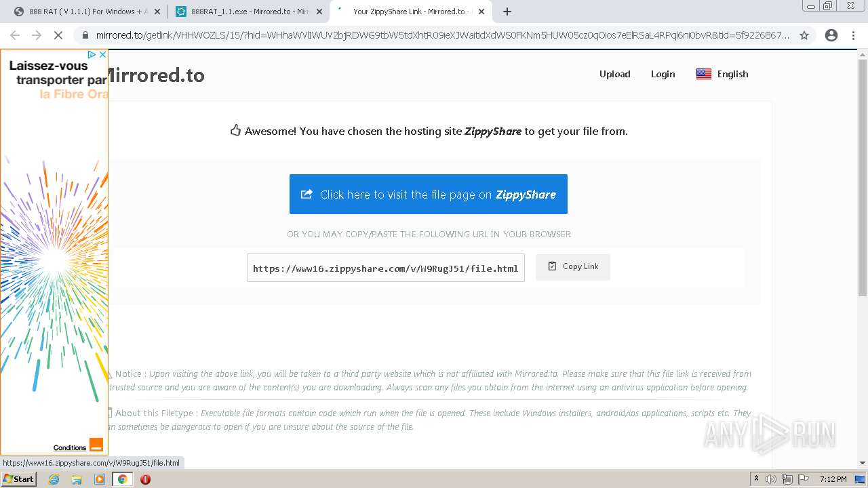Viewport: 868px width, 488px height.
Task: View site security lock information
Action: pos(85,35)
